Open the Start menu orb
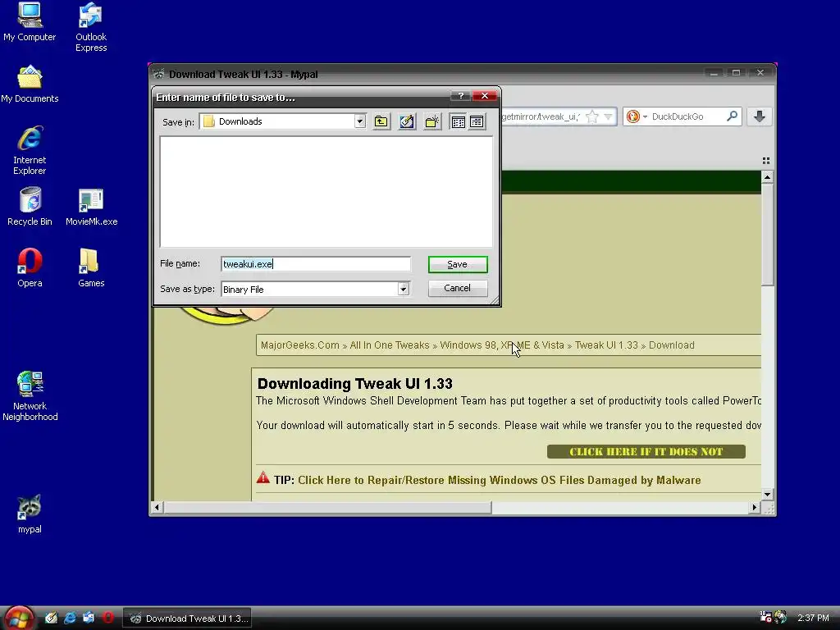The height and width of the screenshot is (630, 840). point(19,618)
